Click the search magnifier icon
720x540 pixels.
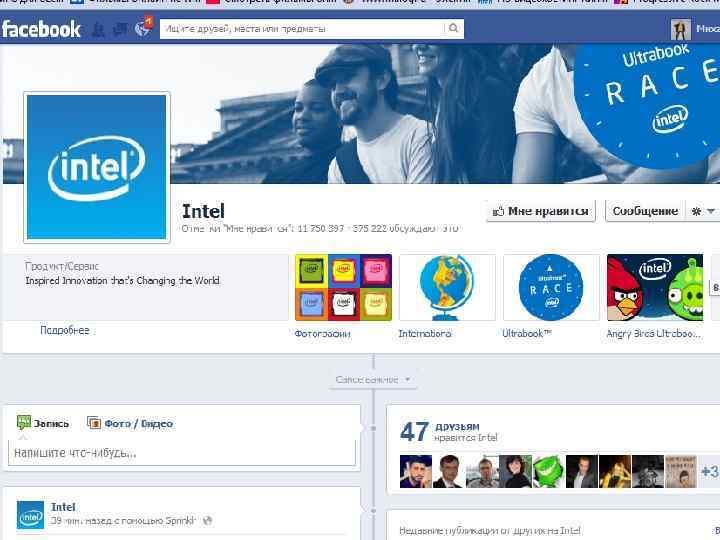click(x=454, y=28)
